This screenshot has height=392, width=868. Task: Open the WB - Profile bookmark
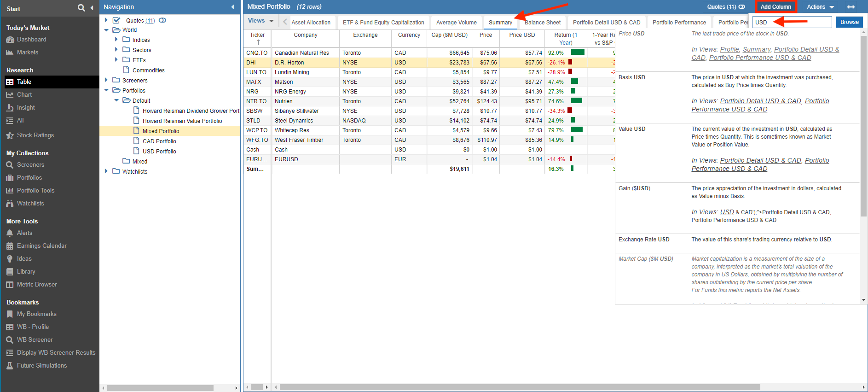point(33,327)
